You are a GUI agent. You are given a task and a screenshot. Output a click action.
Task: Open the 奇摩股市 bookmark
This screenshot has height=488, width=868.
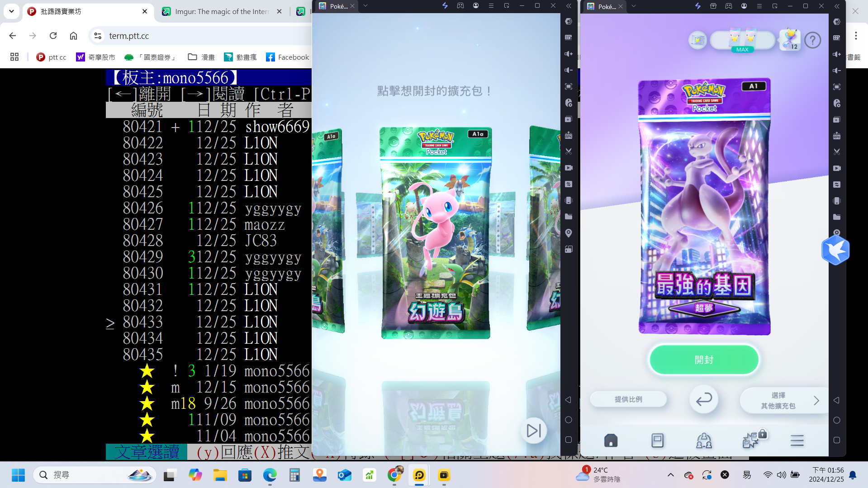[x=95, y=57]
